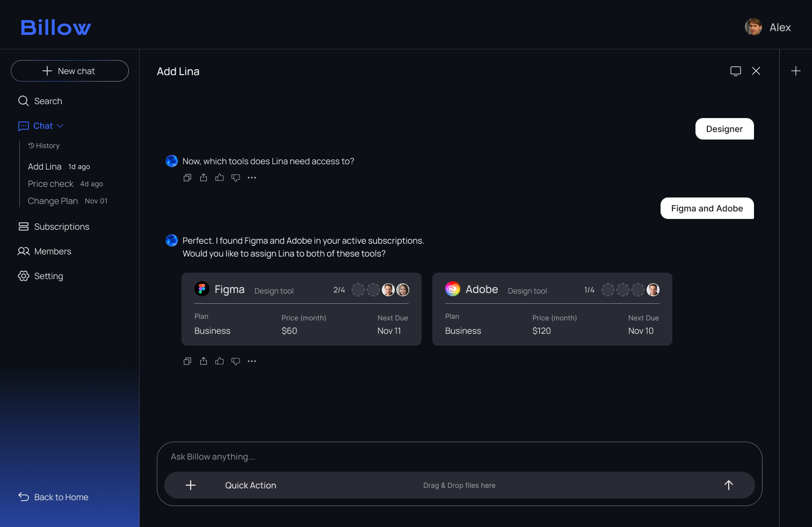Focus the Ask Billow anything input field
812x527 pixels.
(x=460, y=457)
